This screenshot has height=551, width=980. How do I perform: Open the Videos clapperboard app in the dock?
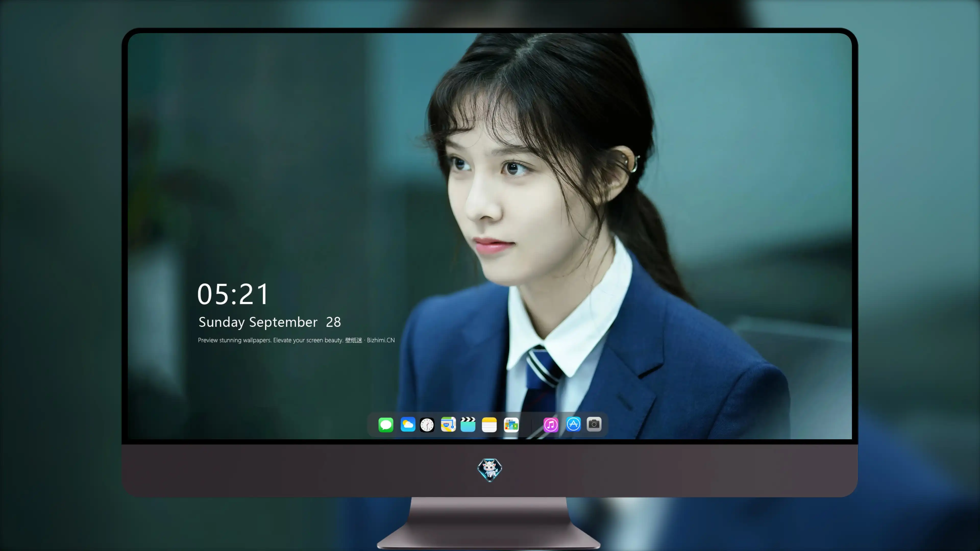[x=468, y=424]
